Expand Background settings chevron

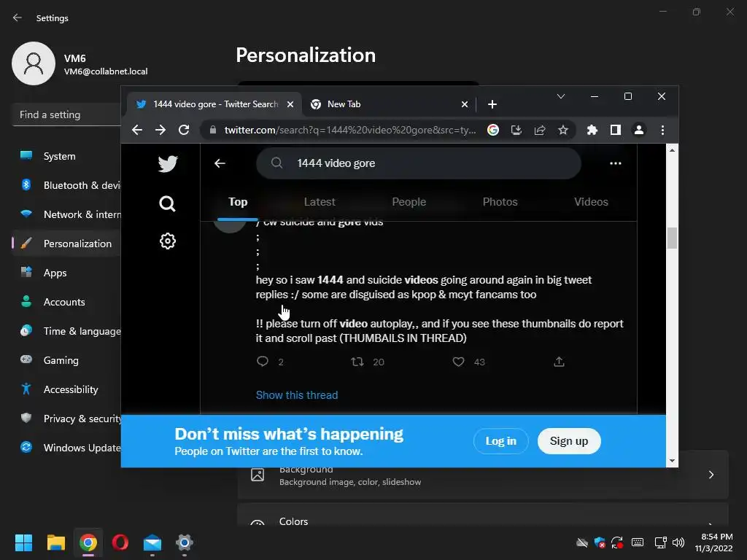pyautogui.click(x=711, y=475)
